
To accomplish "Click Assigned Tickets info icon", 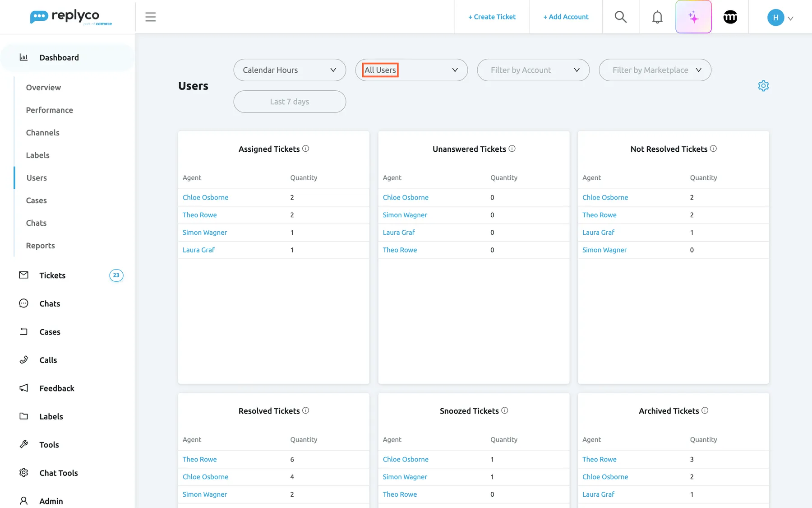I will [x=305, y=149].
